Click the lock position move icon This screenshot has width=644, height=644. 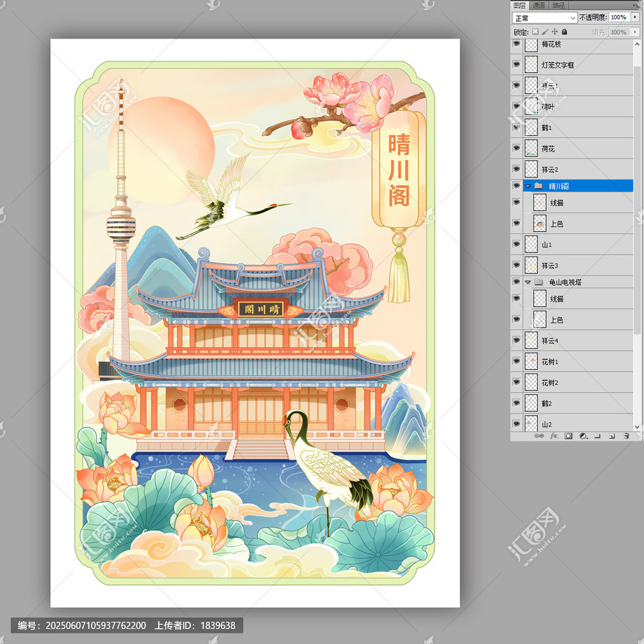[555, 31]
